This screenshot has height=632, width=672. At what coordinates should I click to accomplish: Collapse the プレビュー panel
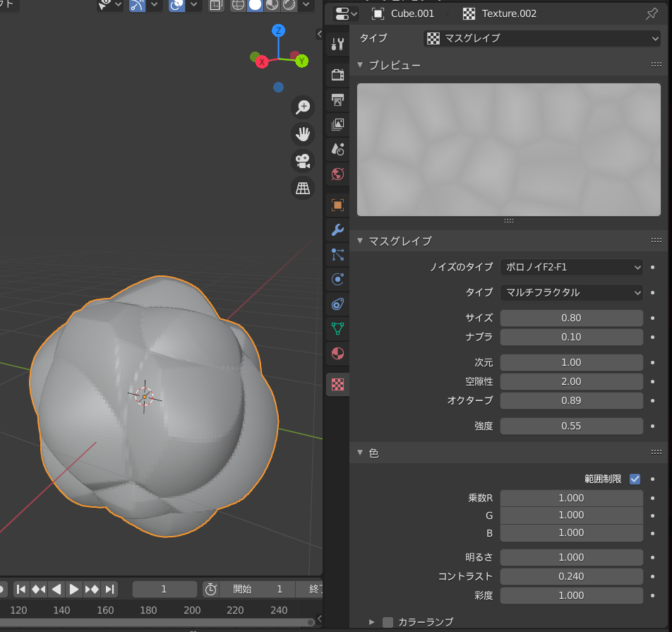click(x=360, y=65)
